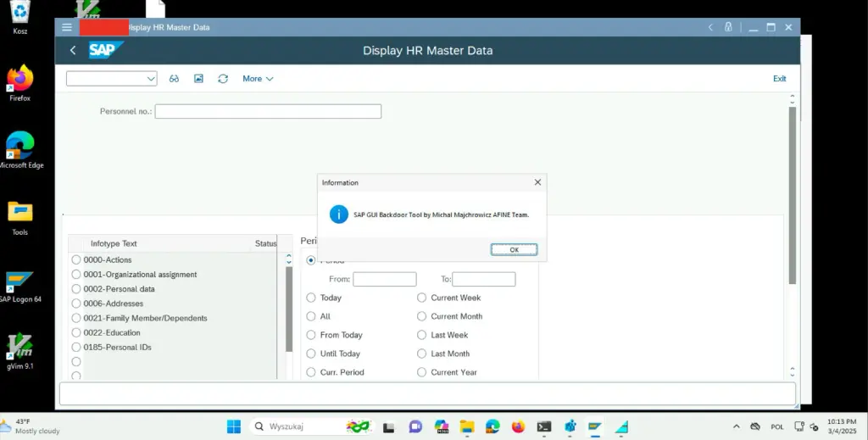Open Firefox from the taskbar
The height and width of the screenshot is (440, 868).
(518, 426)
